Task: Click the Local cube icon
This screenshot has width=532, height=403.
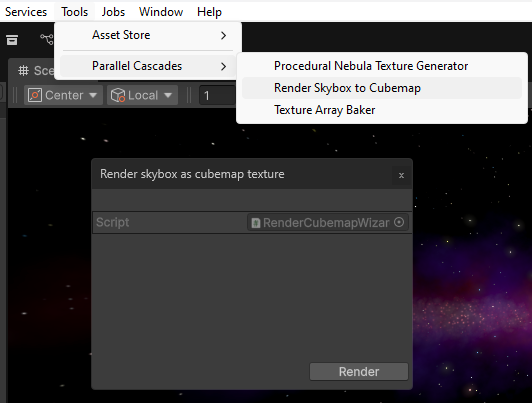Action: 118,95
